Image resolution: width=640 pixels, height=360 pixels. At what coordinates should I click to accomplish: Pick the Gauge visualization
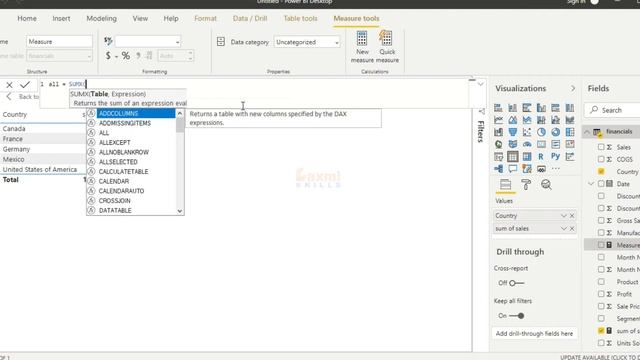[527, 144]
